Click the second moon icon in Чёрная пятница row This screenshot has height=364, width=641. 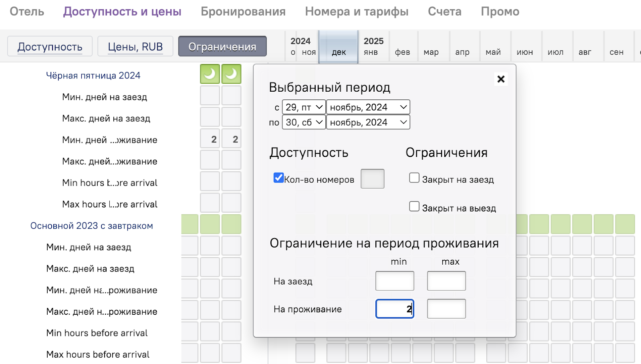pos(232,74)
